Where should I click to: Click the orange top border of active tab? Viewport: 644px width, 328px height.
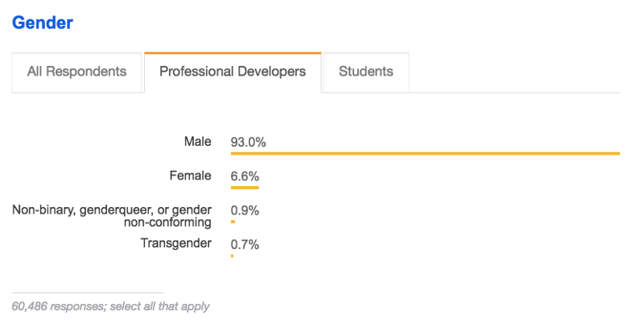pyautogui.click(x=233, y=53)
